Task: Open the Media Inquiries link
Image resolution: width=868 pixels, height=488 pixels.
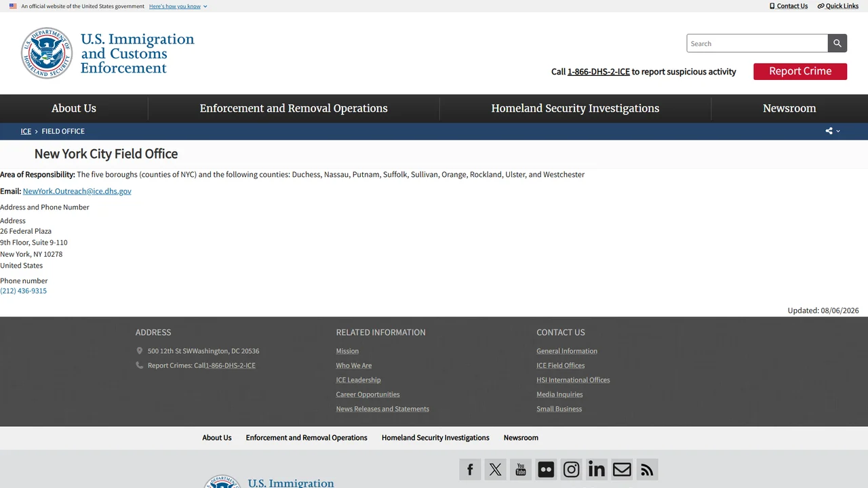Action: pos(559,394)
